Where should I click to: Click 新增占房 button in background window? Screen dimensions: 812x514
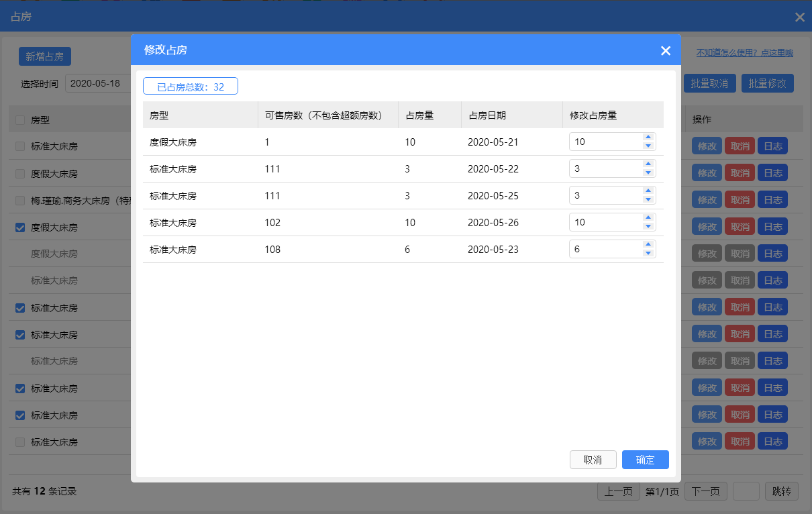click(x=45, y=56)
